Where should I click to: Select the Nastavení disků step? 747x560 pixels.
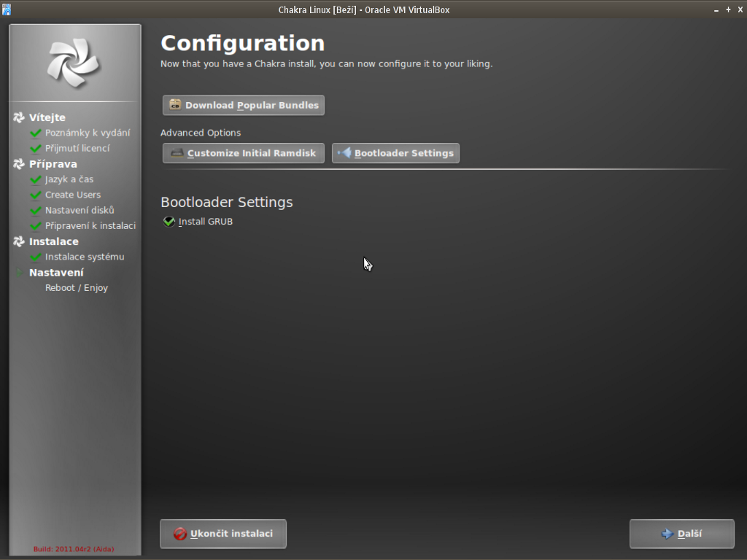(x=80, y=210)
